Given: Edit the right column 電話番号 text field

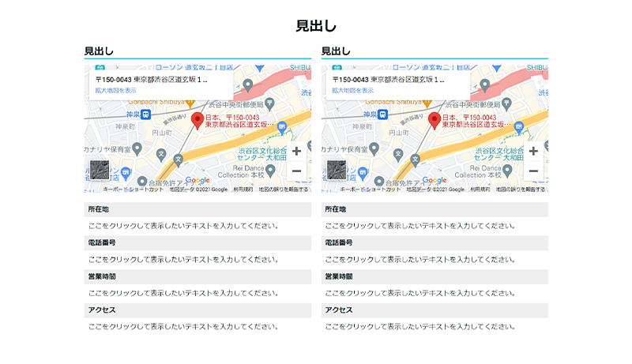Looking at the screenshot, I should pyautogui.click(x=420, y=259).
